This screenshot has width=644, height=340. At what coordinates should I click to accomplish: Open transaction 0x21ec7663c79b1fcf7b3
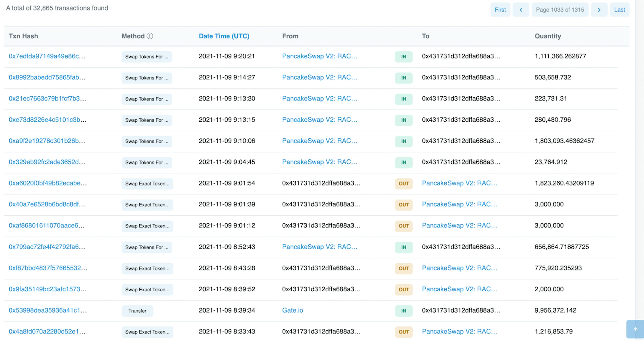47,99
